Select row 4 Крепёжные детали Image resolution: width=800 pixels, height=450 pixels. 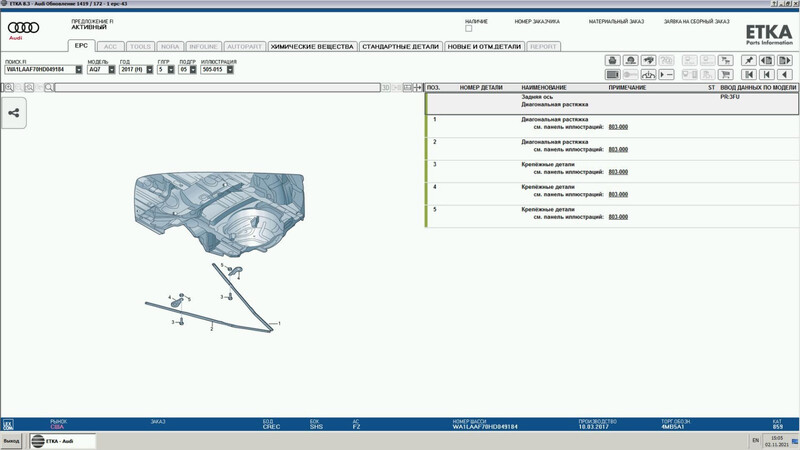tap(612, 193)
